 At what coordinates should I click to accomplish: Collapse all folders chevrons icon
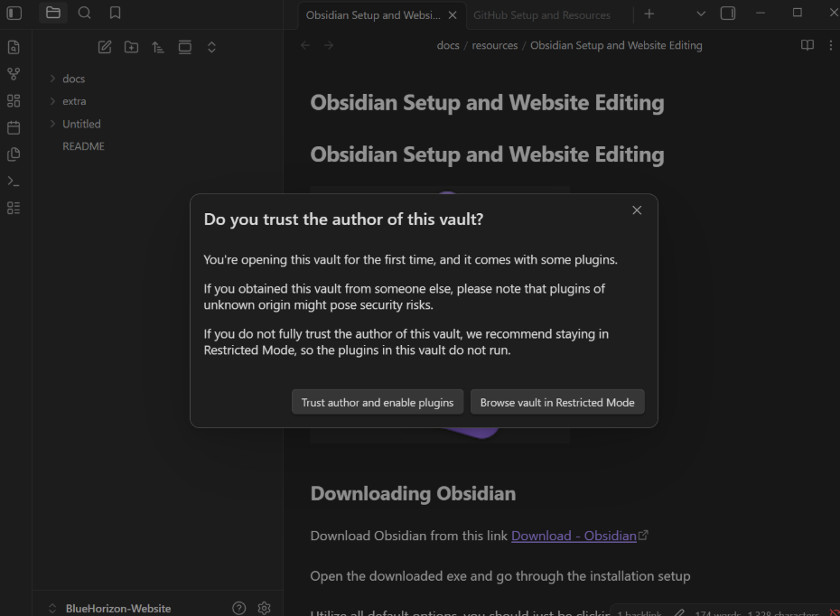211,47
